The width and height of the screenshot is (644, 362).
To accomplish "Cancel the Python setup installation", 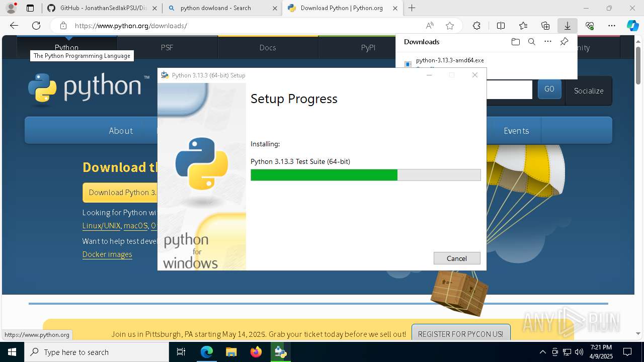I will (x=457, y=258).
